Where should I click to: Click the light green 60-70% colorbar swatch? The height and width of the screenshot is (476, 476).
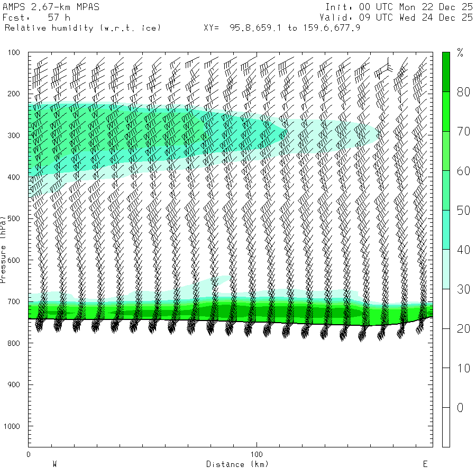click(x=446, y=151)
